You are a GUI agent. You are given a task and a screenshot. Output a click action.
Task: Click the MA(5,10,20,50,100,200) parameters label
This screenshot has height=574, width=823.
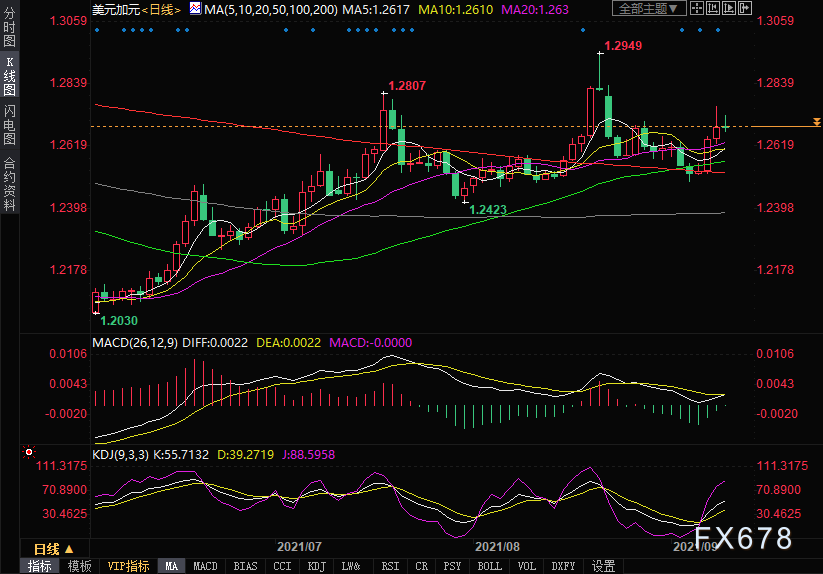click(x=271, y=9)
